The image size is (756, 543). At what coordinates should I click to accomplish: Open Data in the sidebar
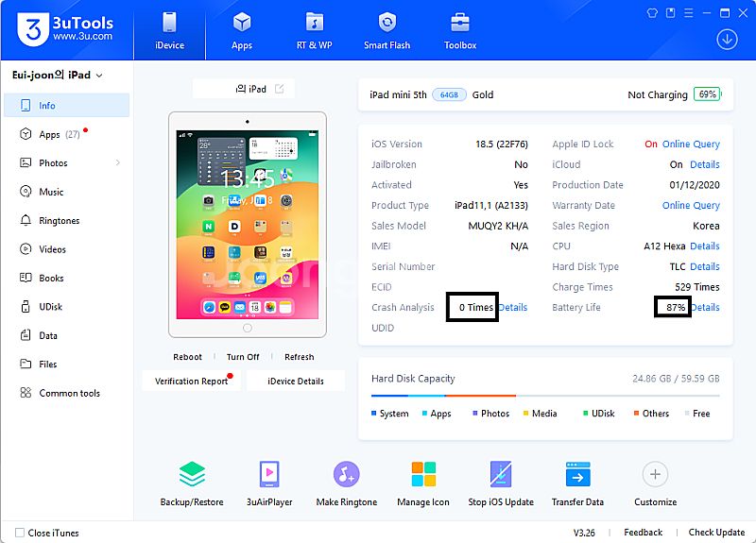coord(66,335)
